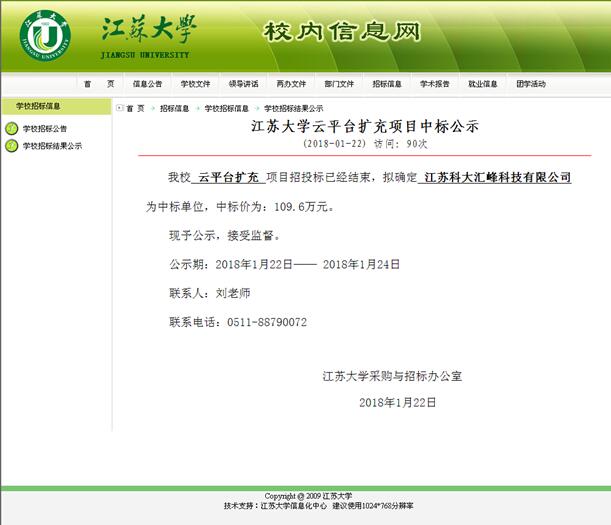Open 学校招标公告 in the left sidebar
This screenshot has width=611, height=525.
(45, 129)
